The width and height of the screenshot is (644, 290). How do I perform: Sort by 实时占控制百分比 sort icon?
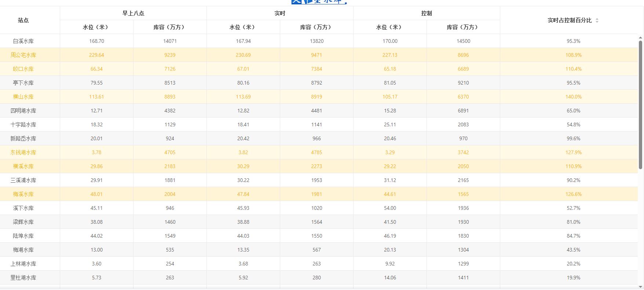tap(597, 21)
